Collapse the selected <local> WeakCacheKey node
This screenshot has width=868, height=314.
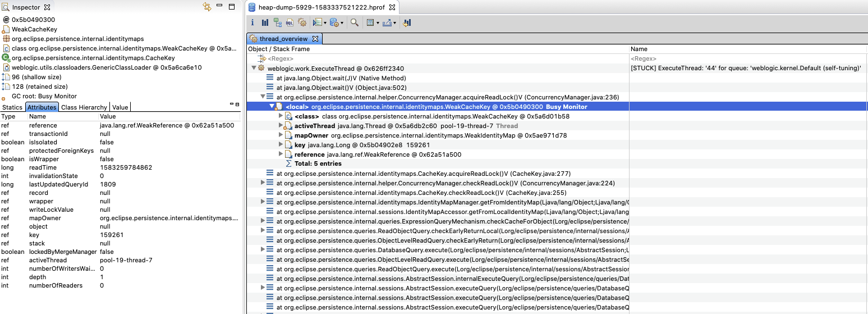click(x=272, y=107)
